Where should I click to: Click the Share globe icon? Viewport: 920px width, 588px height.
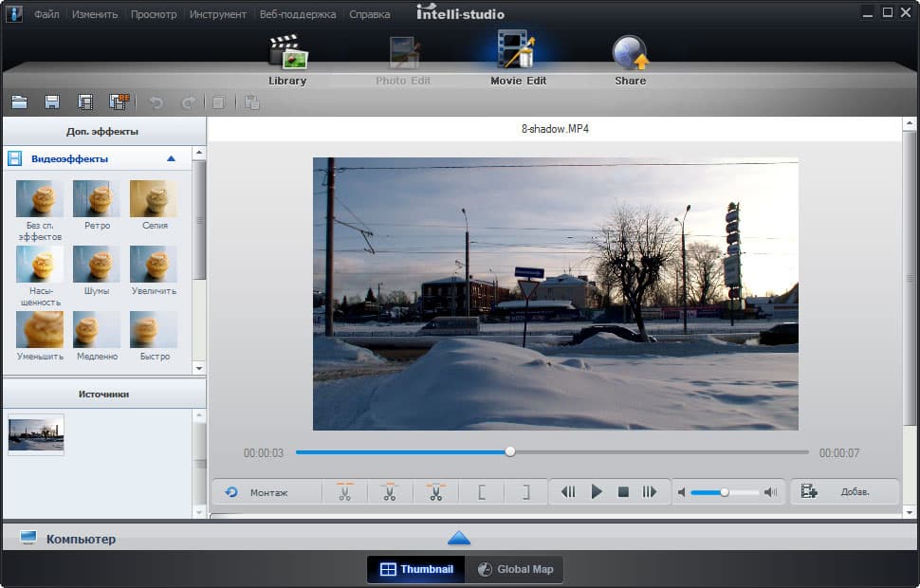click(630, 56)
